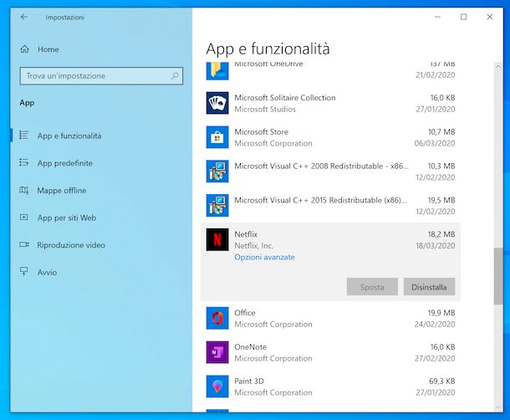Open the Home settings page
510x420 pixels.
pyautogui.click(x=48, y=49)
